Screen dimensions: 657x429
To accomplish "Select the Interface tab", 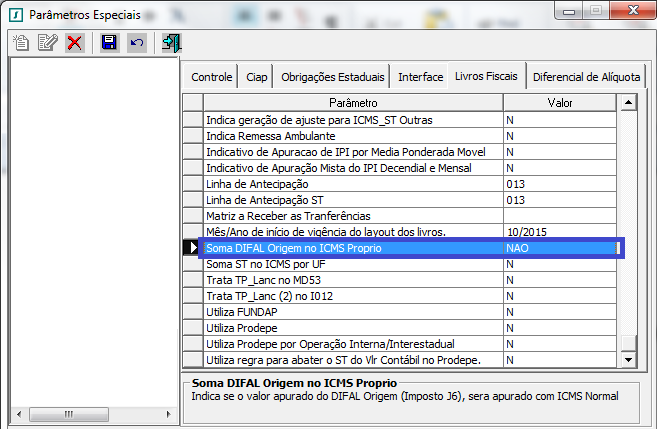I will click(x=420, y=77).
